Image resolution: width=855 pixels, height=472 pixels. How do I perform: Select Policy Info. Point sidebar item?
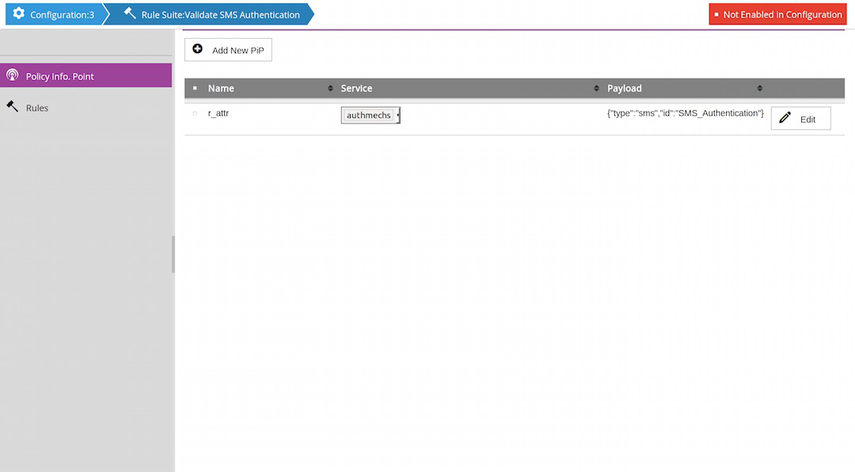tap(86, 75)
